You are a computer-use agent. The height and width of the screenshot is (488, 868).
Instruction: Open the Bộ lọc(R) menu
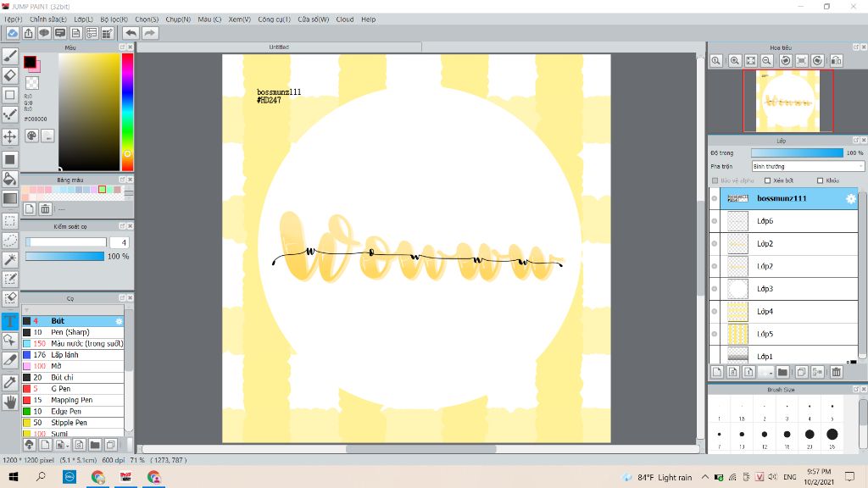point(114,19)
